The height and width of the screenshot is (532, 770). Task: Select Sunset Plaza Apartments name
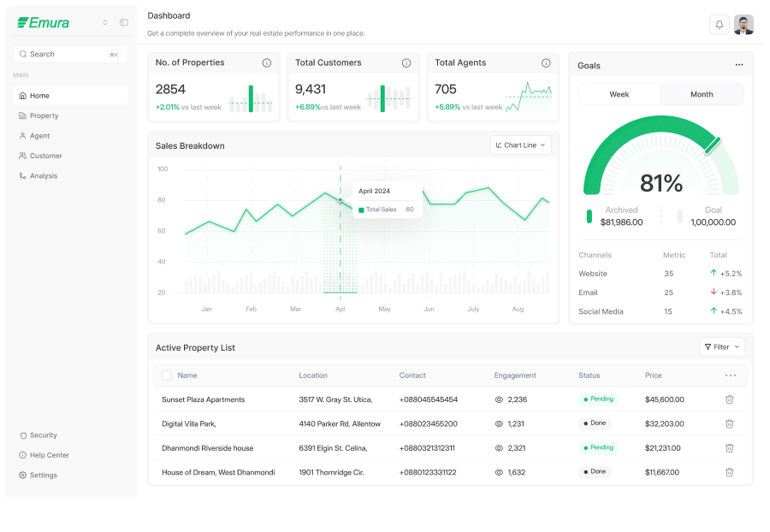point(204,400)
